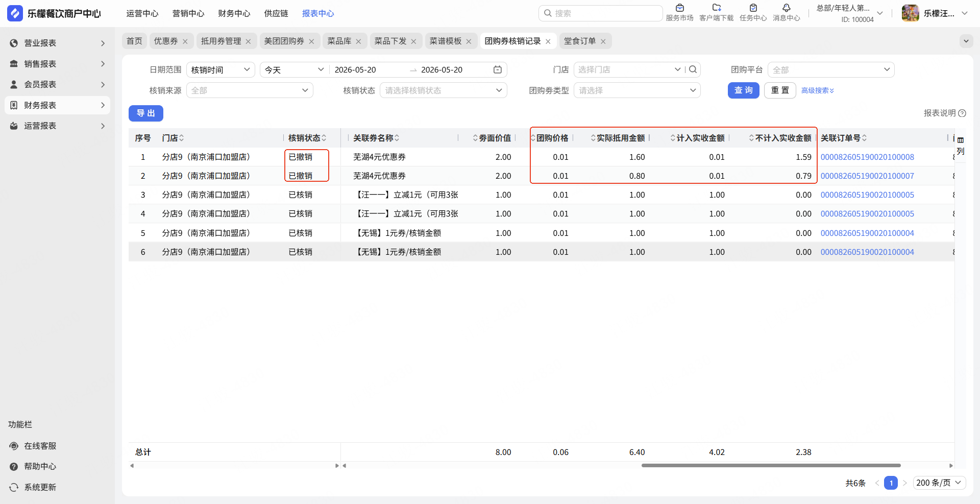The height and width of the screenshot is (504, 980).
Task: Expand the 团购平台 dropdown
Action: tap(831, 69)
